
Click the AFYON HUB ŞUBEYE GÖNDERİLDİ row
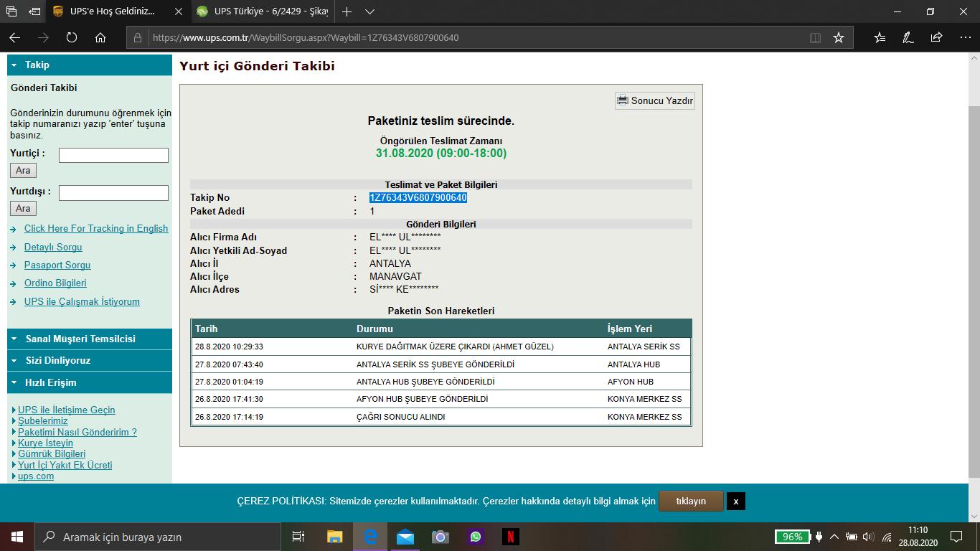coord(441,399)
